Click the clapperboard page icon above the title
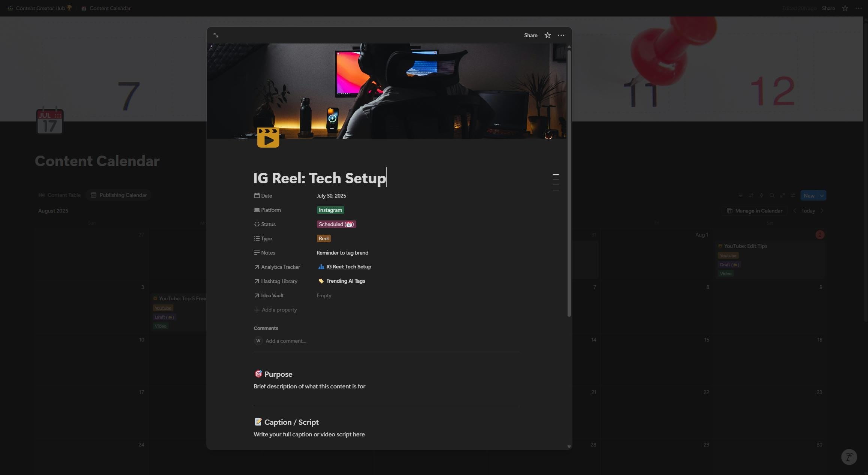 coord(268,138)
